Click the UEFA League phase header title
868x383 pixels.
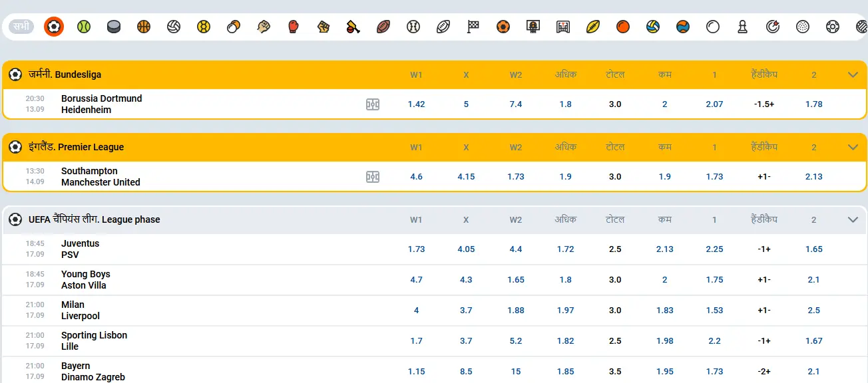pyautogui.click(x=94, y=219)
